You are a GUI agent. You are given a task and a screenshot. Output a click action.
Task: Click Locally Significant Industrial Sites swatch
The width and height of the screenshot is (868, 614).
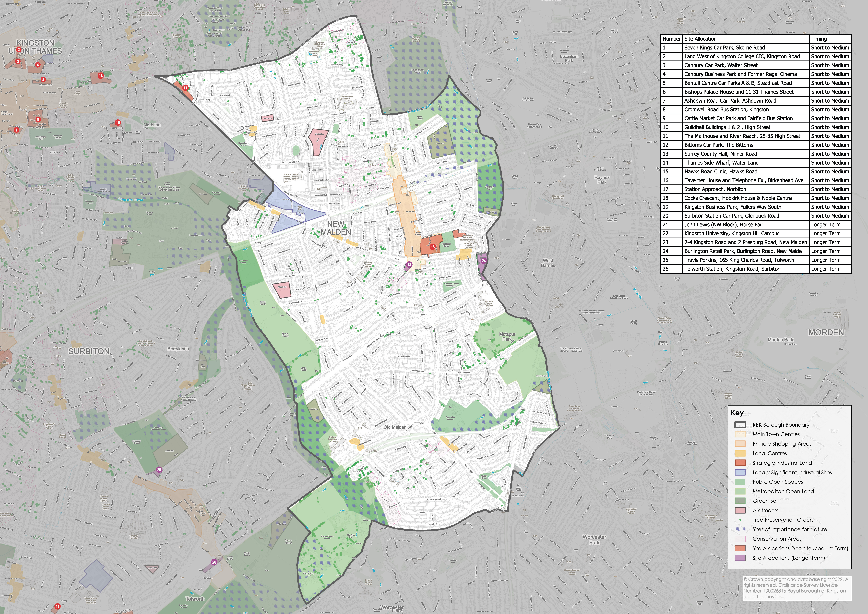pos(740,472)
